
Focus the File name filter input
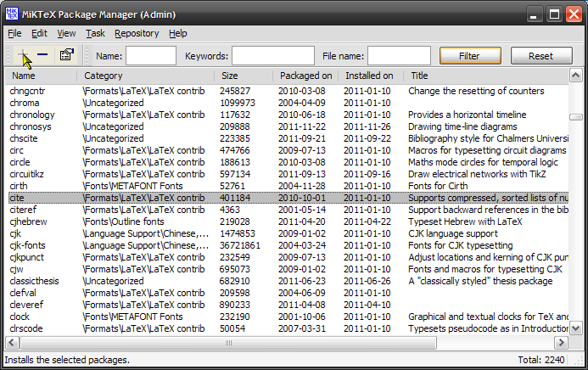[x=399, y=56]
